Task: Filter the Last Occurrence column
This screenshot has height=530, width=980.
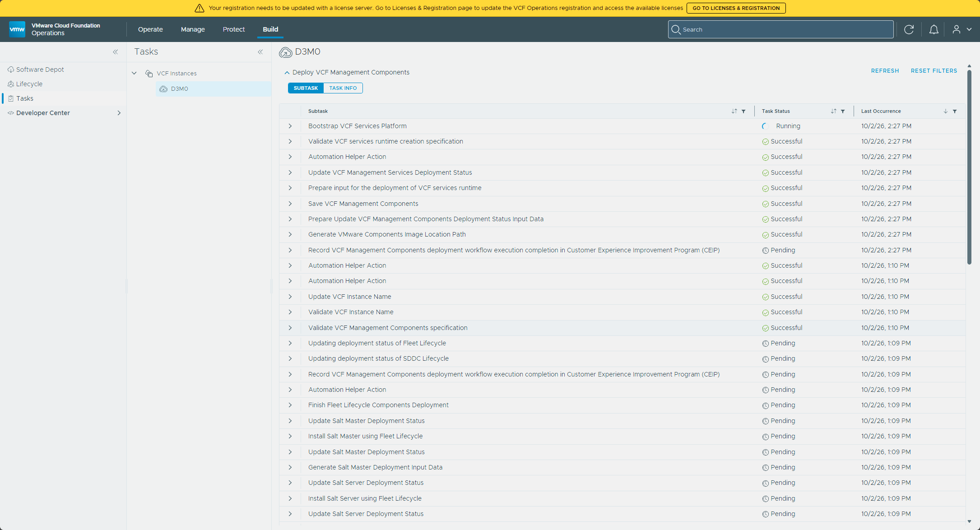Action: 955,111
